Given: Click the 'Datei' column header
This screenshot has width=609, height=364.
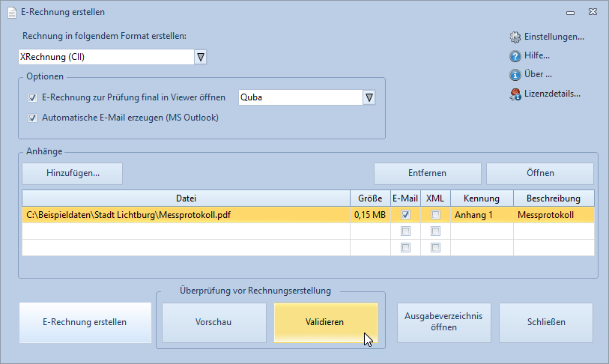Looking at the screenshot, I should [x=186, y=198].
